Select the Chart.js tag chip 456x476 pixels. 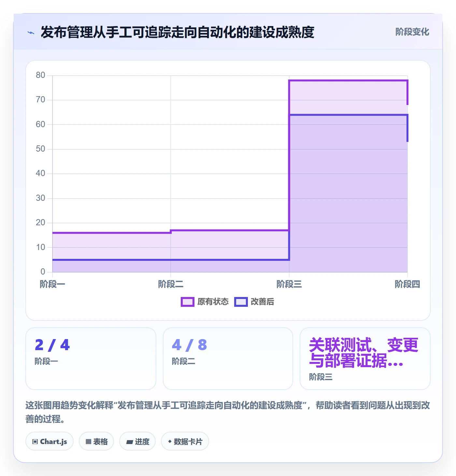pyautogui.click(x=50, y=441)
